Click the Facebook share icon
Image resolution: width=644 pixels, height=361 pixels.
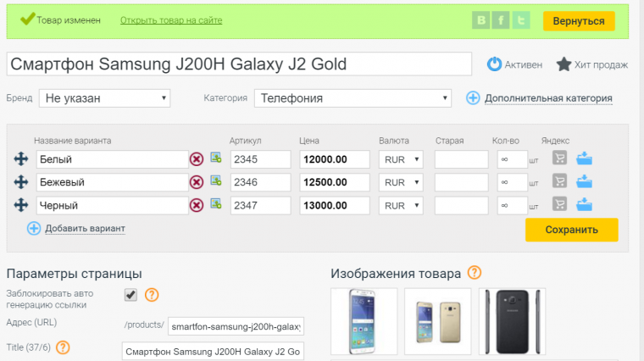click(x=502, y=21)
